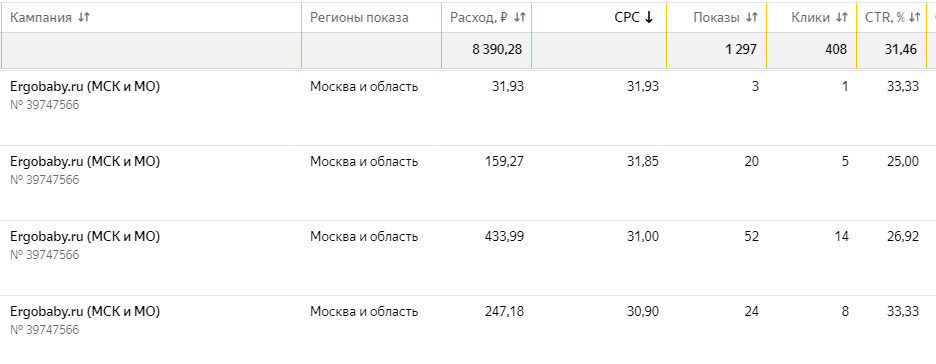936x364 pixels.
Task: Select the CTR cell showing 26,92
Action: [x=903, y=237]
